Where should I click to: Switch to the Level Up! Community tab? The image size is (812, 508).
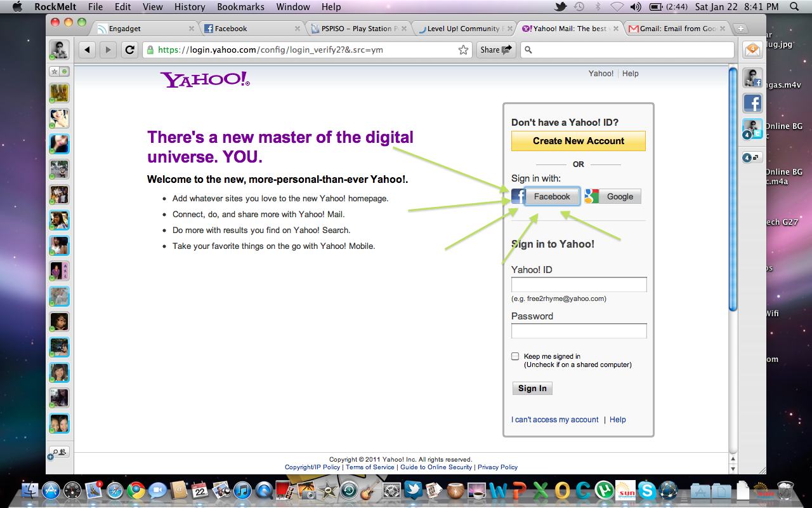pyautogui.click(x=465, y=29)
